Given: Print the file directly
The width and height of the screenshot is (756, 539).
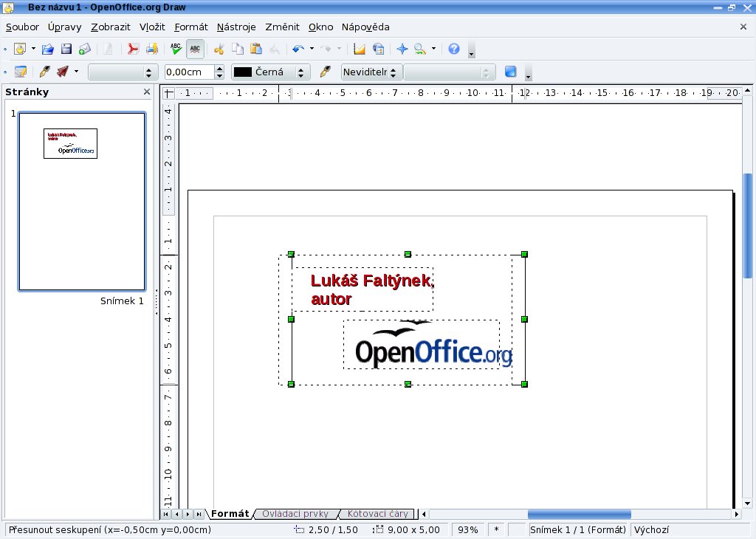Looking at the screenshot, I should [x=152, y=49].
